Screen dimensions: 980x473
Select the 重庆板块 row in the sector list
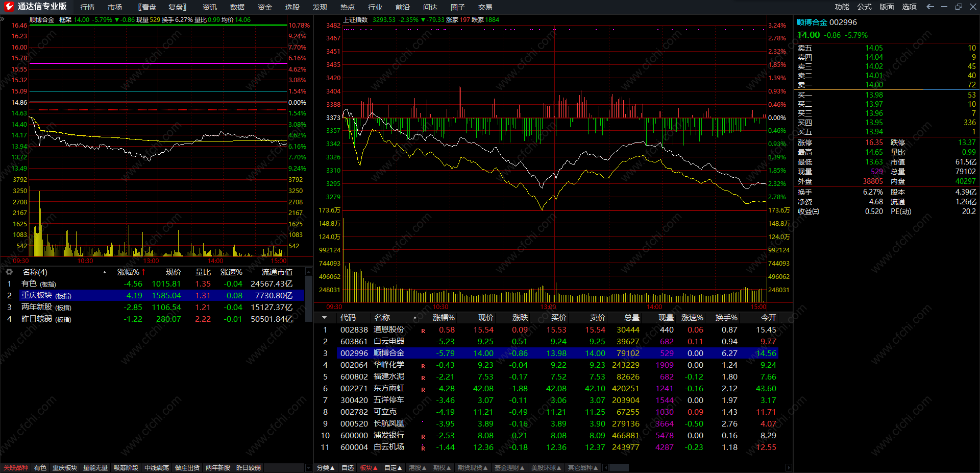coord(153,295)
